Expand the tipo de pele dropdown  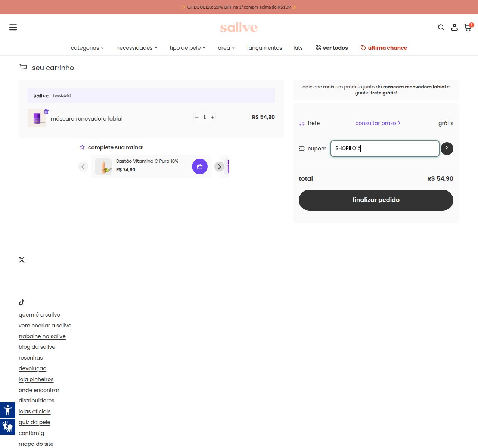point(187,48)
